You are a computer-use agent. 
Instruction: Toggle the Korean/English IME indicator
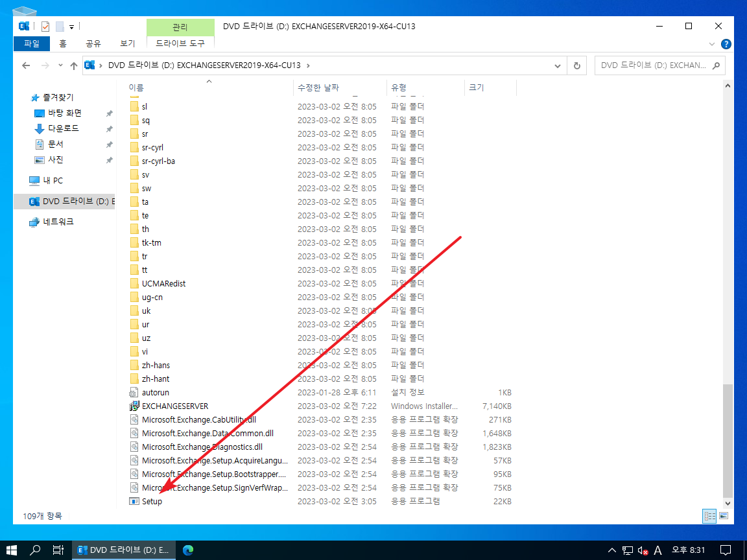pos(658,550)
